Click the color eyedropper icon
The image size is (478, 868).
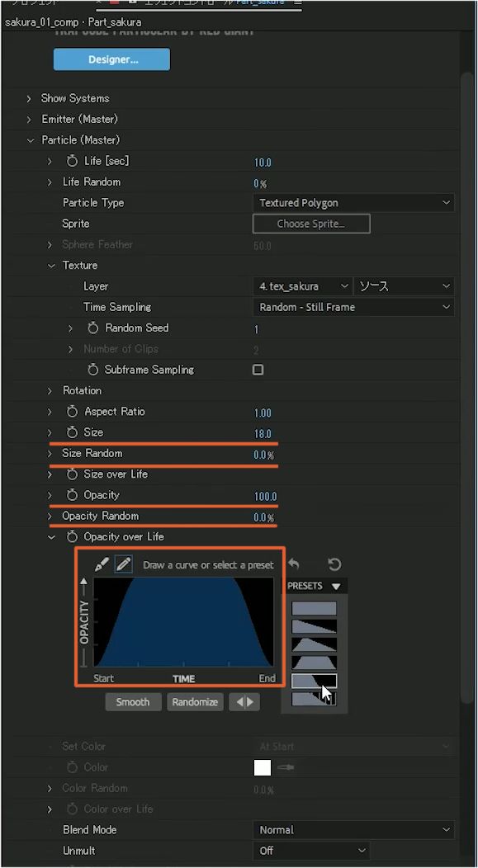pyautogui.click(x=286, y=767)
